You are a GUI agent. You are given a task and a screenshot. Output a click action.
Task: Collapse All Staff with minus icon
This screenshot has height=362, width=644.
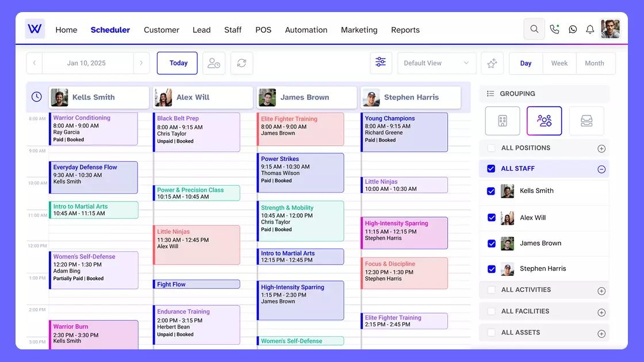tap(601, 169)
